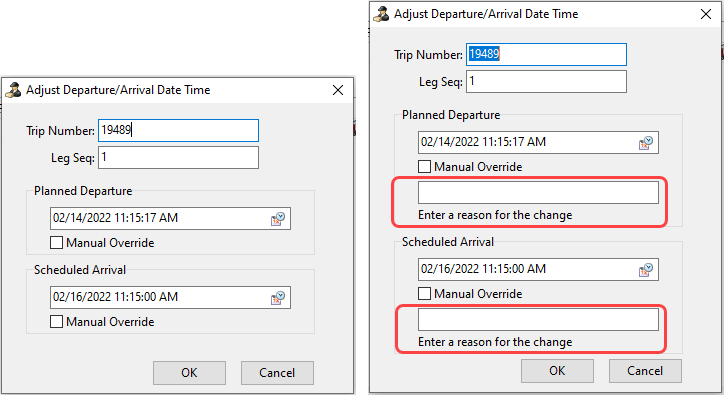Click the app icon in right dialog title bar

point(381,14)
